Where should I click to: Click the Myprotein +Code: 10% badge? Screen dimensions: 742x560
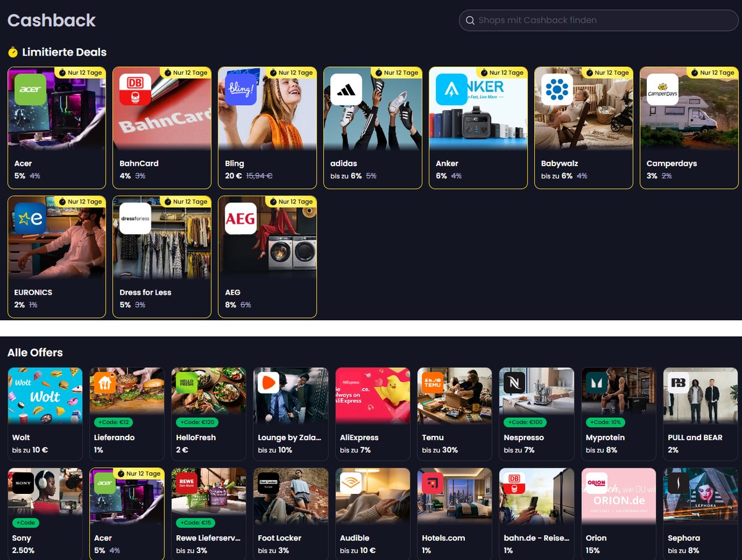pyautogui.click(x=605, y=422)
